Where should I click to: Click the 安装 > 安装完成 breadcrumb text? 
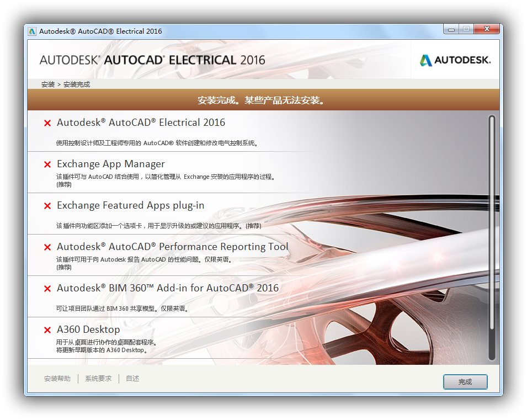(x=66, y=84)
